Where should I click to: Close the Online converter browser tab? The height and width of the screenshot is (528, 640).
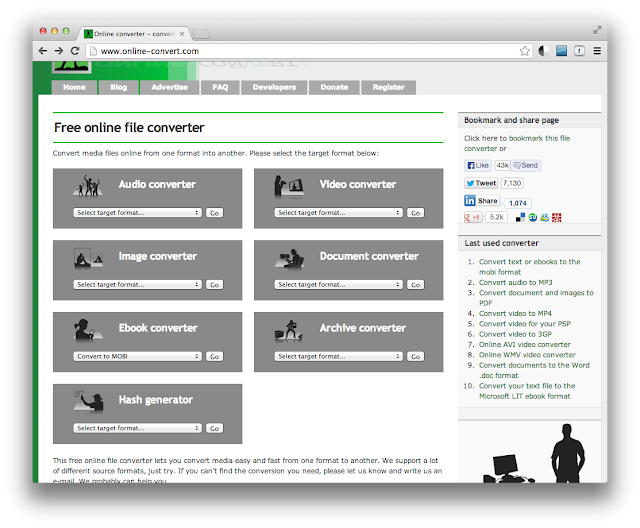(x=180, y=33)
